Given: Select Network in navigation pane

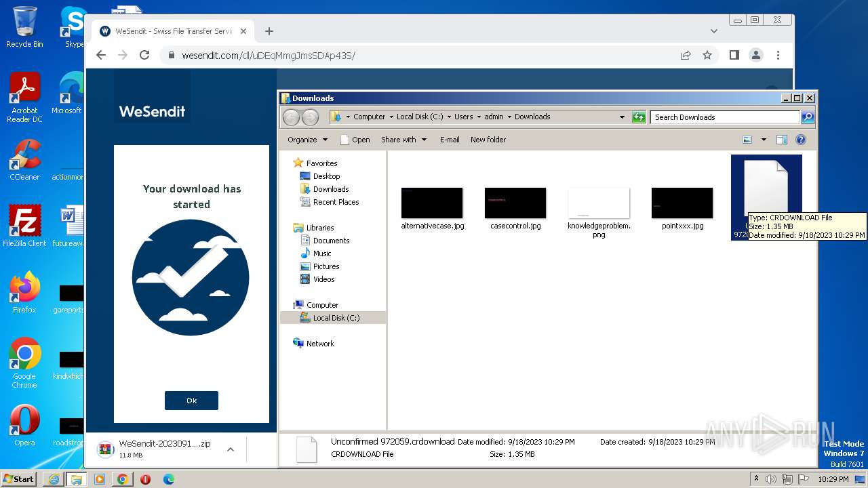Looking at the screenshot, I should [314, 343].
